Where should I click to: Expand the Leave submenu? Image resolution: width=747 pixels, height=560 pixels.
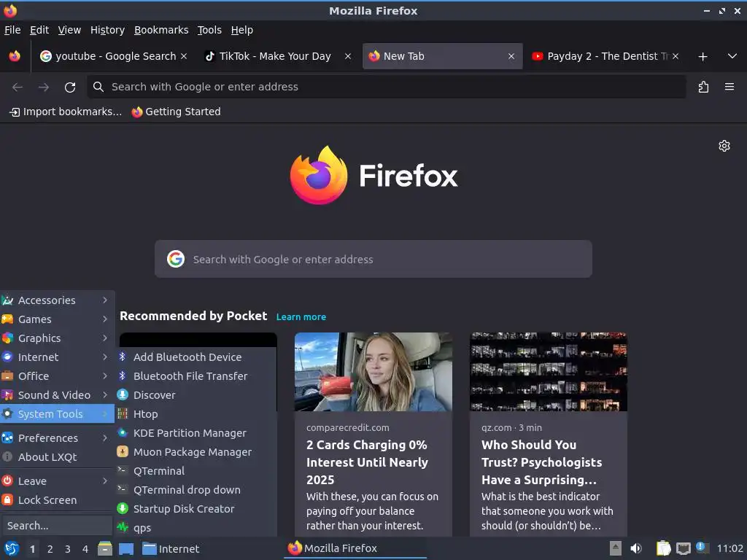(x=57, y=481)
